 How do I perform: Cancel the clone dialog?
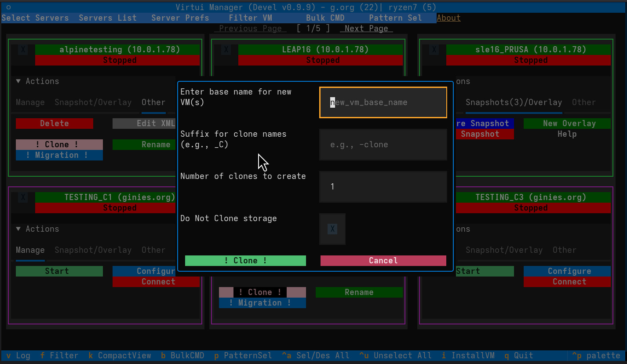tap(383, 260)
